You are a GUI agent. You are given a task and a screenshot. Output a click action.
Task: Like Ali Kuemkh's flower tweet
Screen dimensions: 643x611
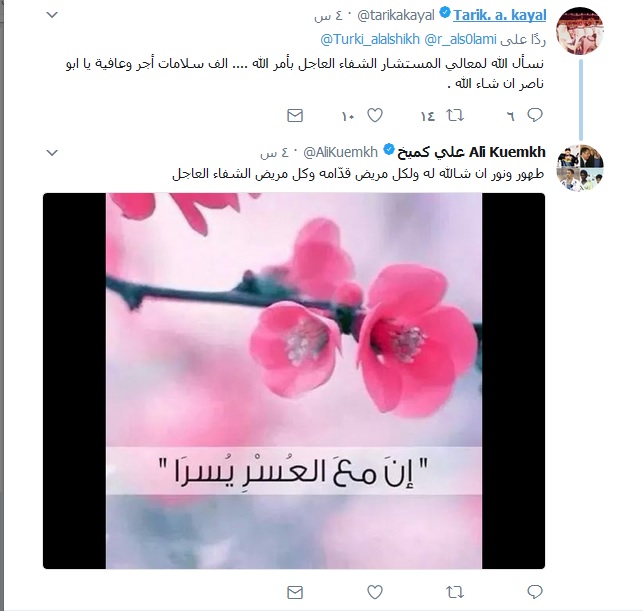(375, 592)
